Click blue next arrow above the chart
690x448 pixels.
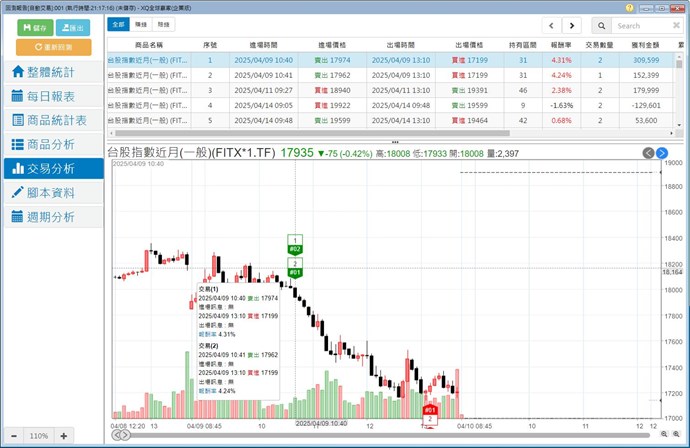(662, 152)
